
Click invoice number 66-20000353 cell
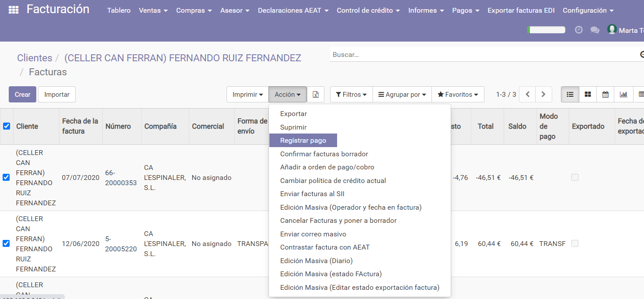(x=121, y=177)
